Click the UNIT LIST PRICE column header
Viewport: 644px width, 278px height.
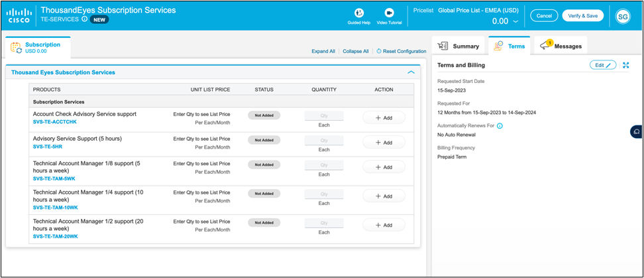210,90
